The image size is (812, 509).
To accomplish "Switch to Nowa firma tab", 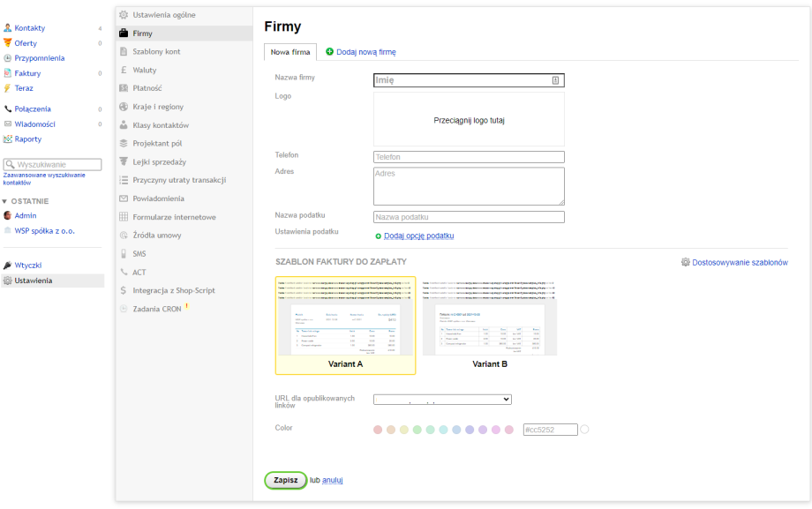I will pos(290,52).
